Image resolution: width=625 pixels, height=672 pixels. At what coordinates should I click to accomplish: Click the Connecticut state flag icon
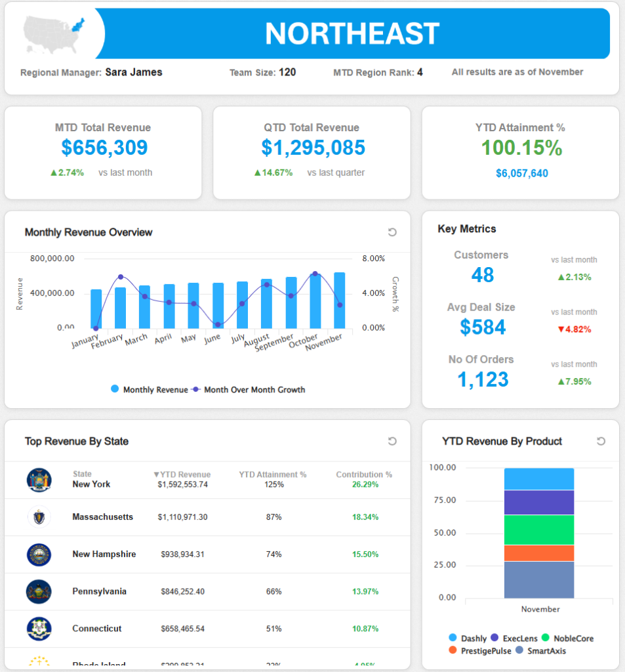[39, 629]
